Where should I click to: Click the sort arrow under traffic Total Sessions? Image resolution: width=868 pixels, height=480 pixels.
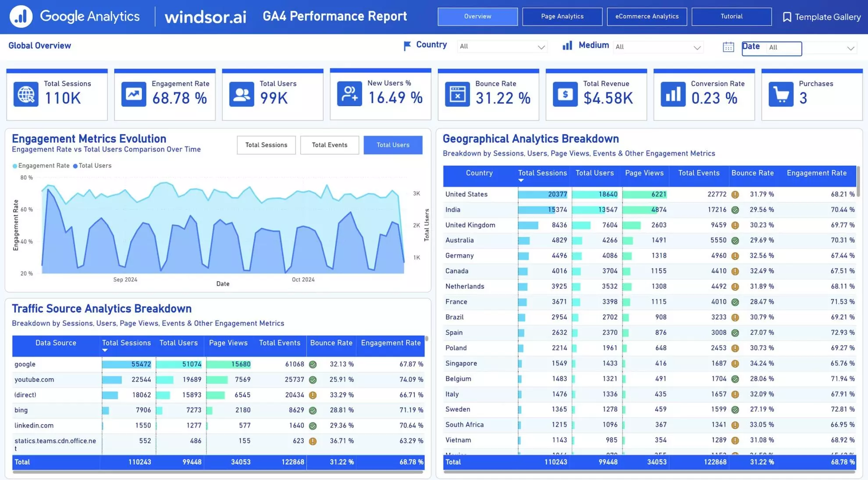105,350
